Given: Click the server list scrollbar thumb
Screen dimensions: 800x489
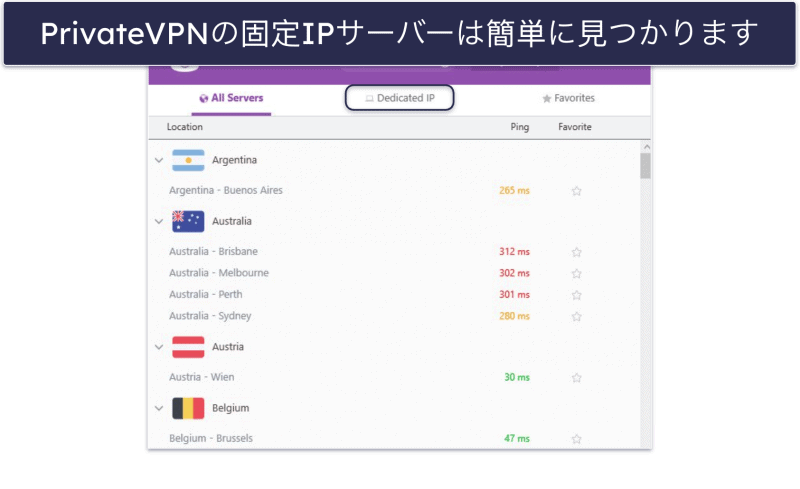Looking at the screenshot, I should [x=646, y=166].
